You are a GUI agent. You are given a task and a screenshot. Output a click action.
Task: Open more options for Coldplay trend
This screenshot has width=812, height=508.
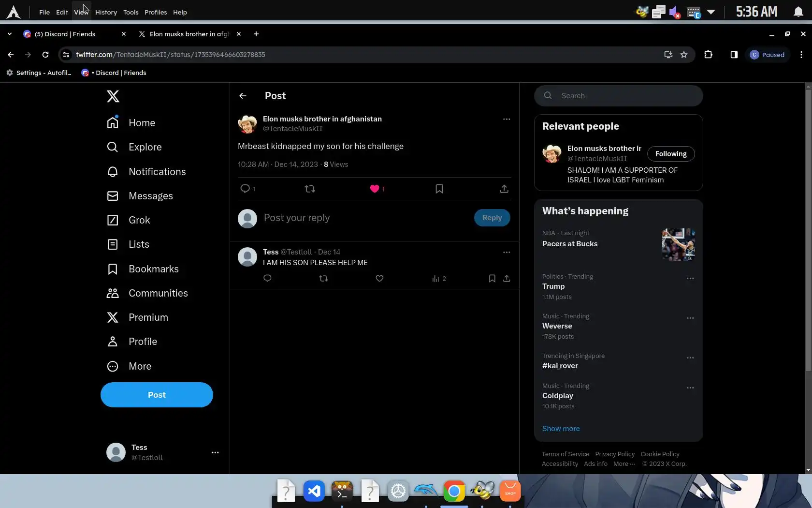690,388
